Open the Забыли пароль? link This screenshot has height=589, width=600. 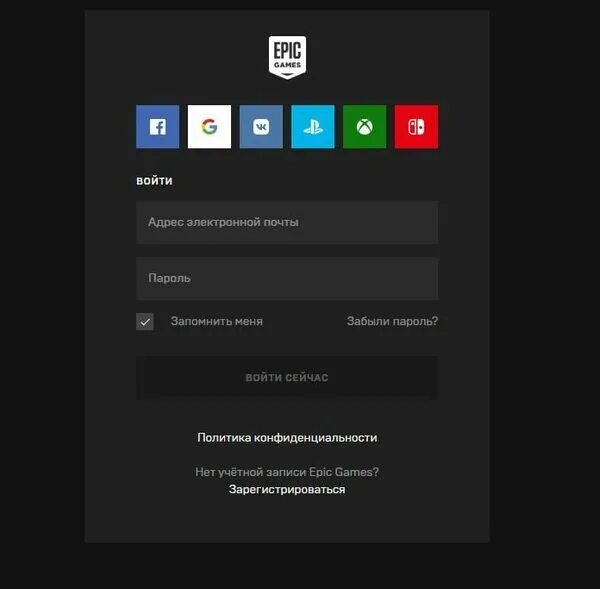pos(392,321)
